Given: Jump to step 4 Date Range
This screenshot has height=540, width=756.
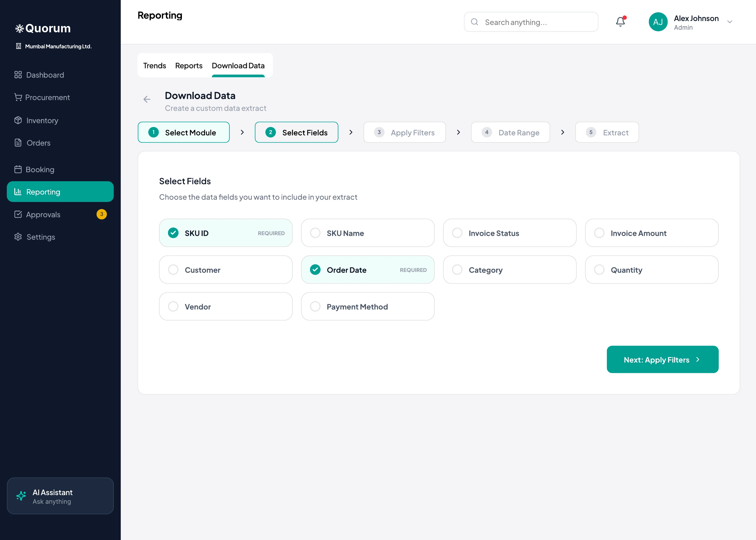Looking at the screenshot, I should [x=510, y=132].
